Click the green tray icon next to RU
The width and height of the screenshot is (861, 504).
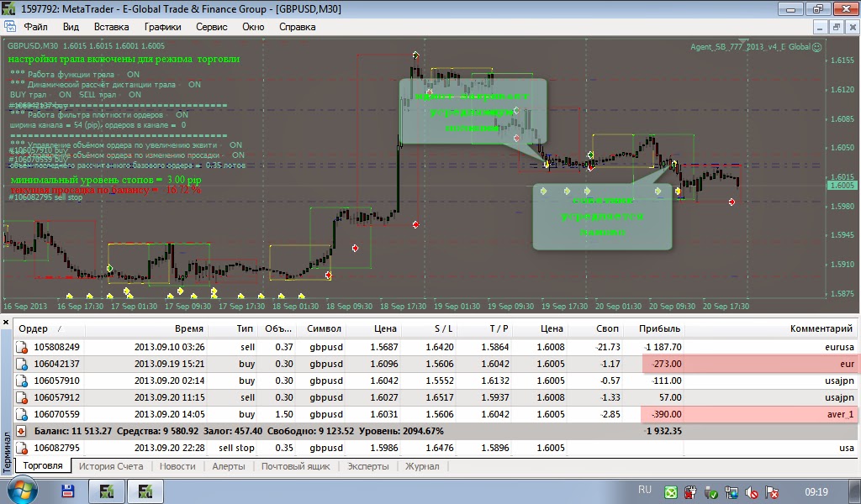click(671, 492)
